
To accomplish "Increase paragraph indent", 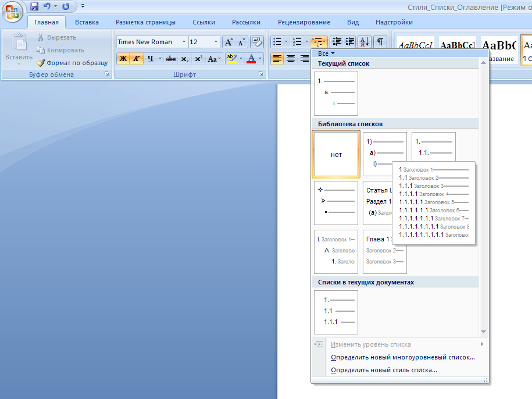I will (x=350, y=42).
